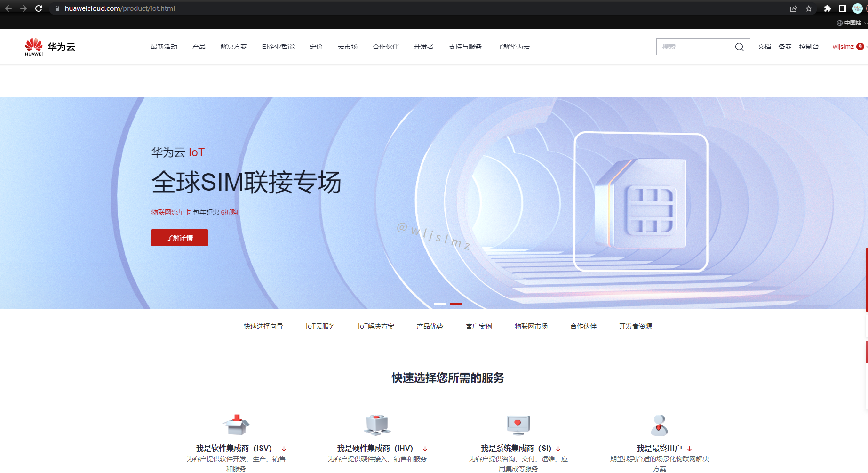Open the Chrome profile avatar

tap(858, 8)
